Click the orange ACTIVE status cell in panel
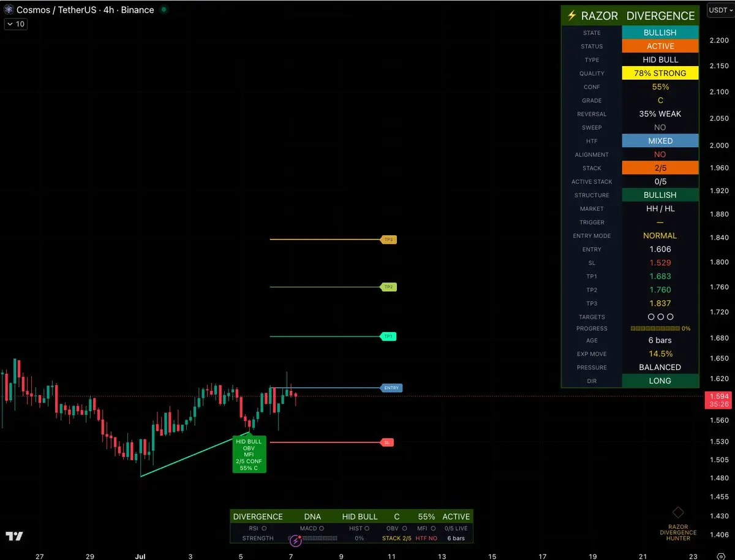Image resolution: width=735 pixels, height=560 pixels. 660,46
